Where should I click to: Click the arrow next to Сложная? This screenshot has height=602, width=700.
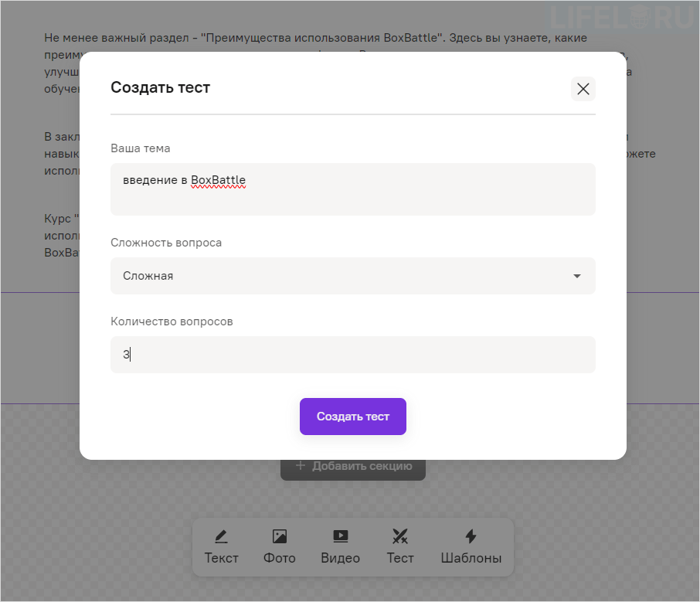576,276
